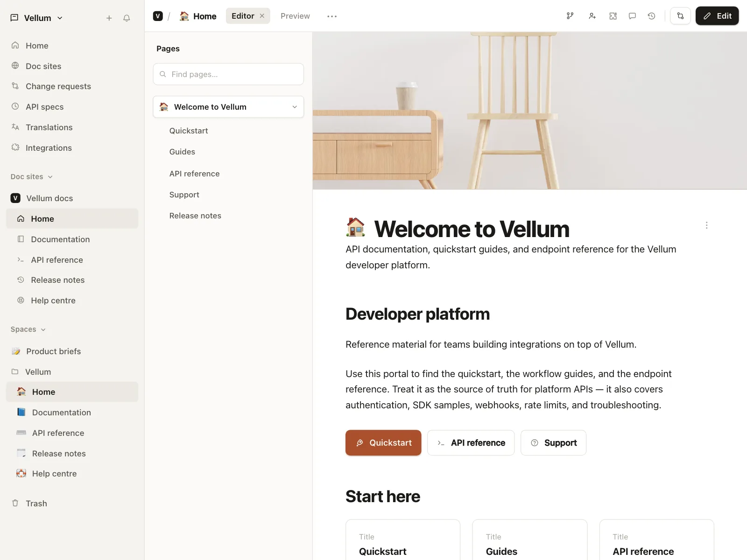Image resolution: width=747 pixels, height=560 pixels.
Task: Click the calendar icon beside Release notes in Spaces
Action: coord(21,453)
